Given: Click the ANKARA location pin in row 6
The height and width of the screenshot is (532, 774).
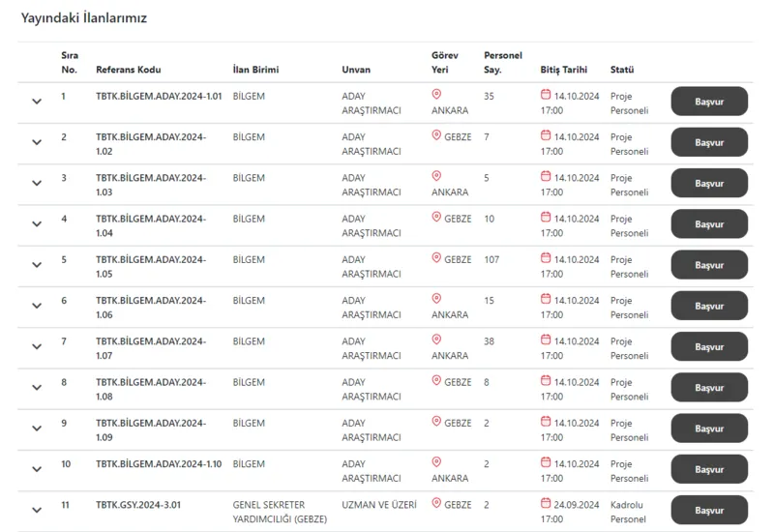Looking at the screenshot, I should point(436,298).
